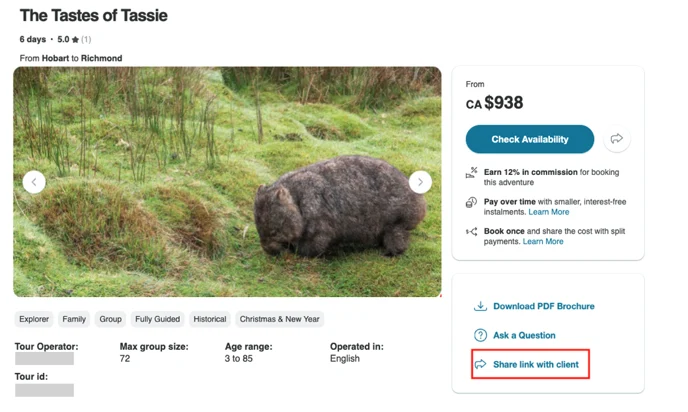Image resolution: width=688 pixels, height=412 pixels.
Task: Check Availability for this tour
Action: coord(530,139)
